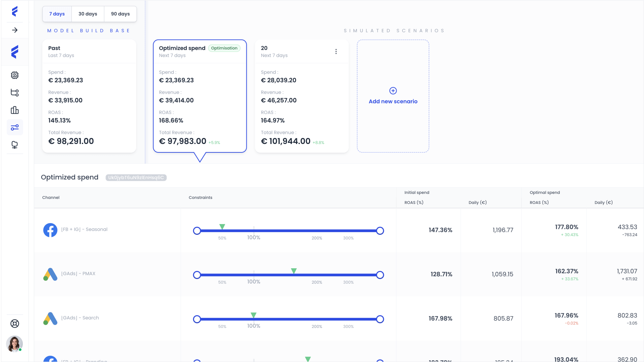Click right handle of Seasonal constraint slider
This screenshot has width=644, height=362.
coord(380,231)
